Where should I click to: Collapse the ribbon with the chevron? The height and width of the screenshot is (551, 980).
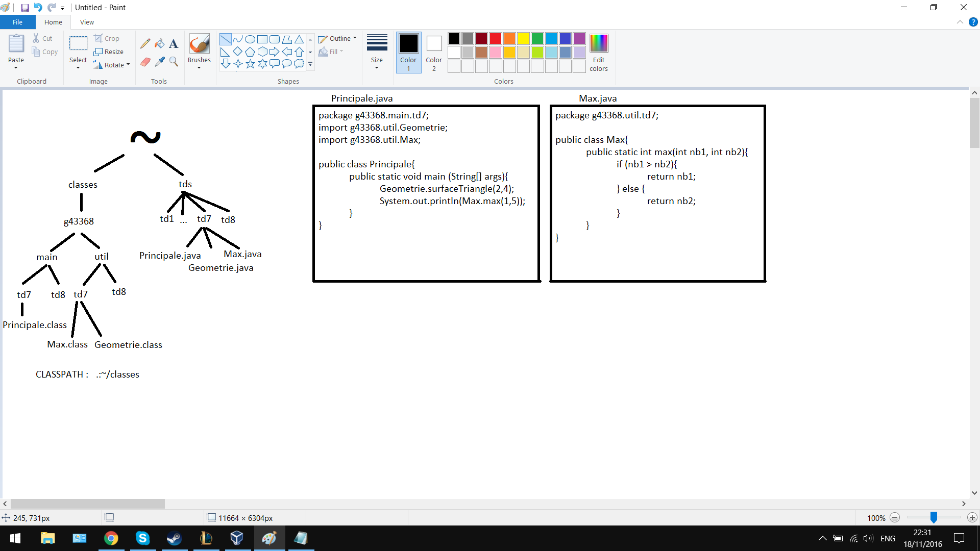960,22
